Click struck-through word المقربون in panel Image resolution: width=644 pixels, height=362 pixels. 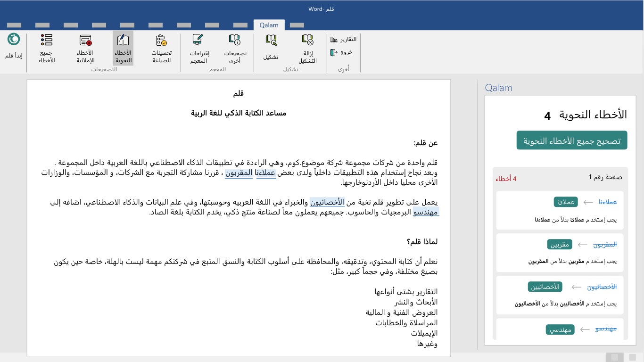click(605, 245)
